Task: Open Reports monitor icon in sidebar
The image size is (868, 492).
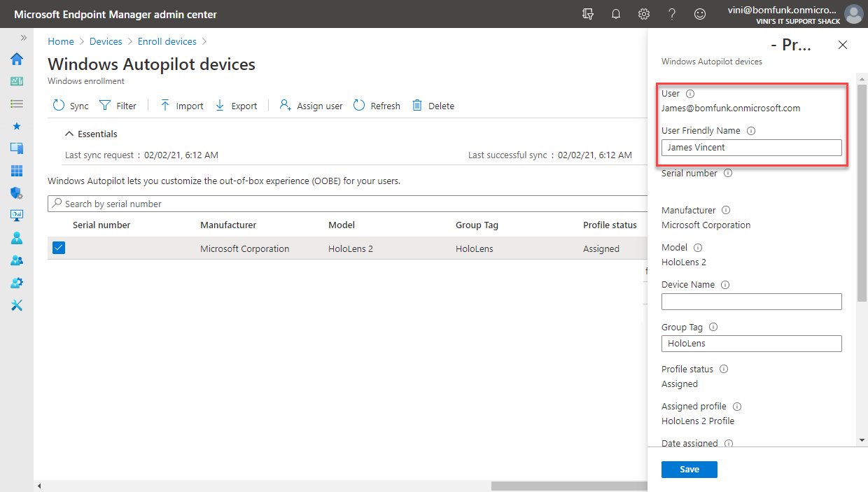Action: pos(17,216)
